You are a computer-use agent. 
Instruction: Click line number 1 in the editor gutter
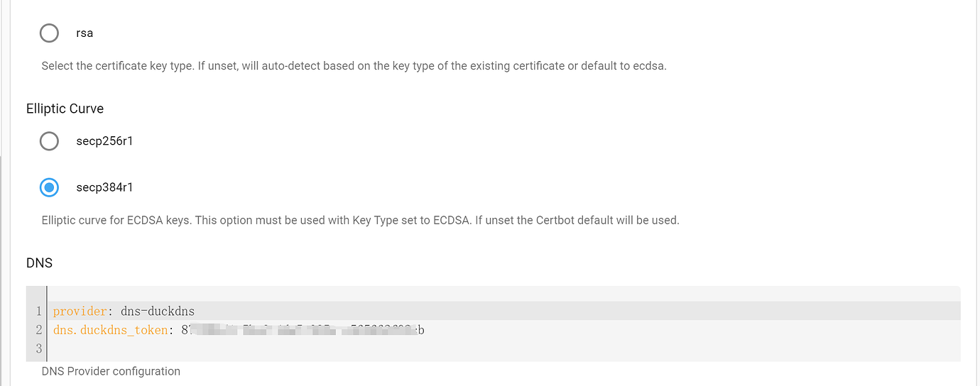(x=38, y=311)
